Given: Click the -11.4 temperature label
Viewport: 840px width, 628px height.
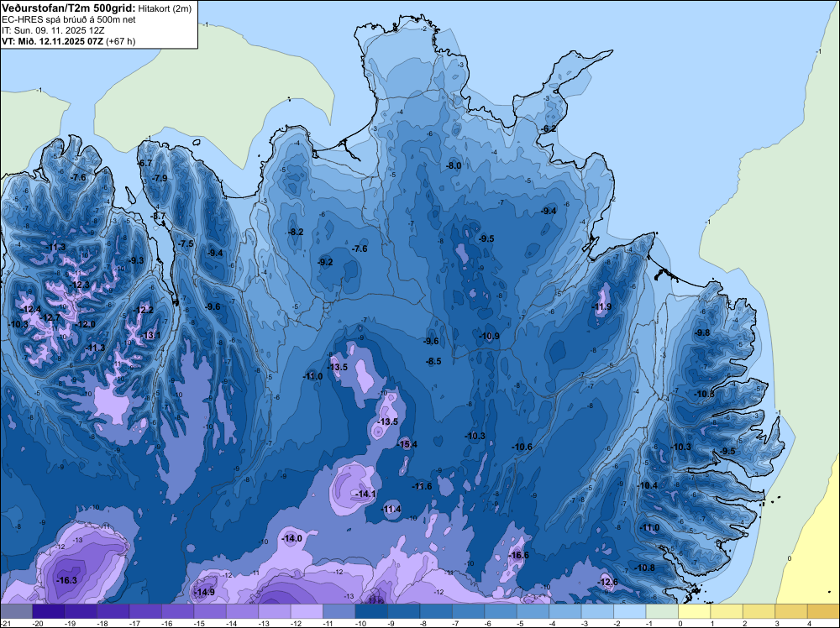Looking at the screenshot, I should (x=391, y=509).
